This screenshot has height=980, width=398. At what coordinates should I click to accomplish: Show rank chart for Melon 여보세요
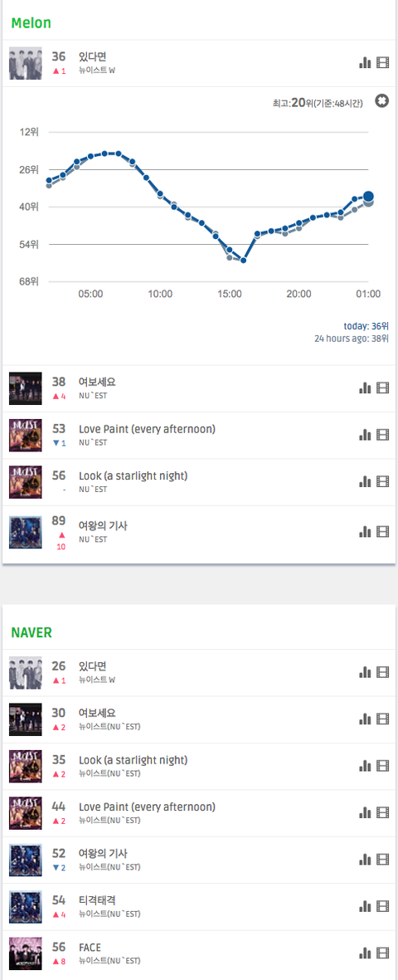(x=366, y=388)
